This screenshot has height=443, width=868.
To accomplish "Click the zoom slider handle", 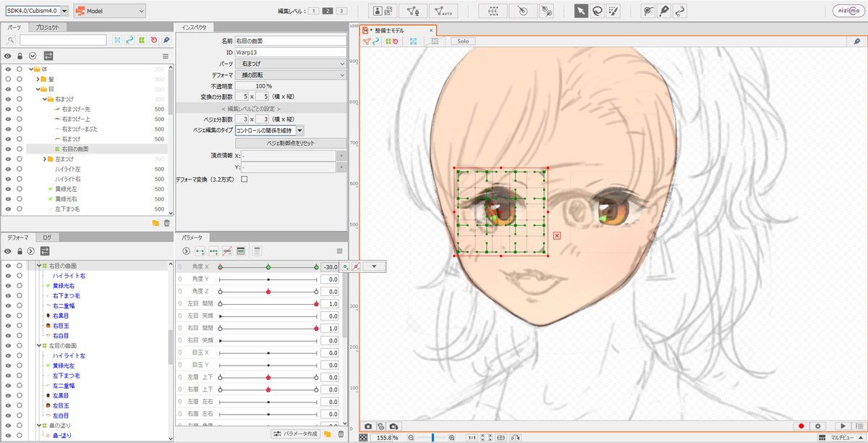I will tap(433, 438).
